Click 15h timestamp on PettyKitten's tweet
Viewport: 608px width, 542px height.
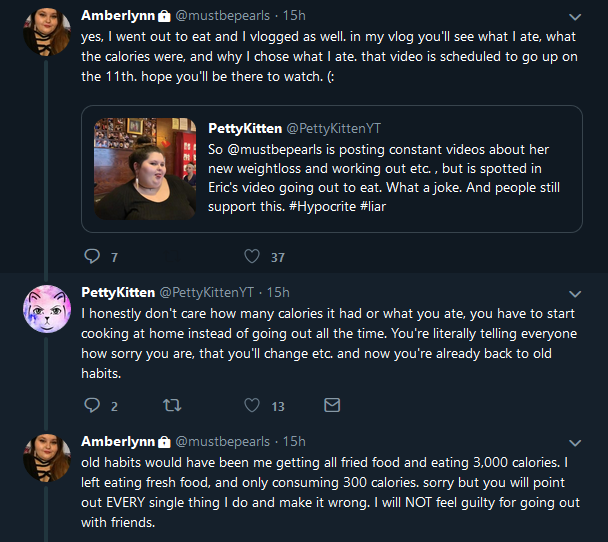(x=278, y=292)
